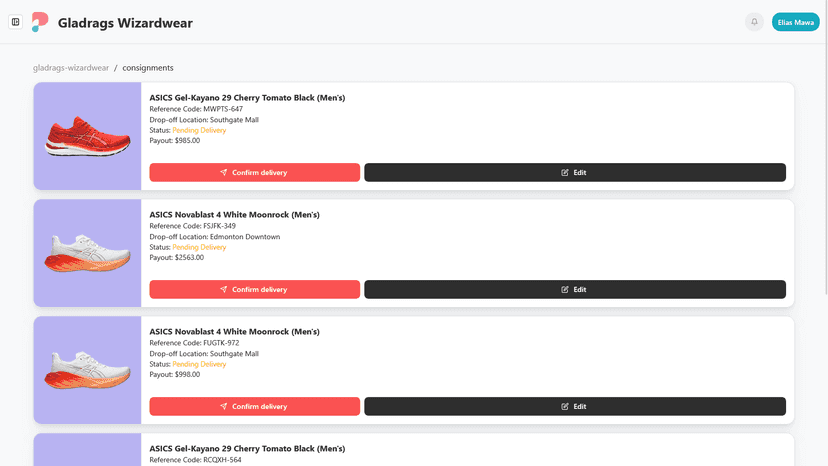Click the Gladrags Wizardwear header title

point(125,23)
